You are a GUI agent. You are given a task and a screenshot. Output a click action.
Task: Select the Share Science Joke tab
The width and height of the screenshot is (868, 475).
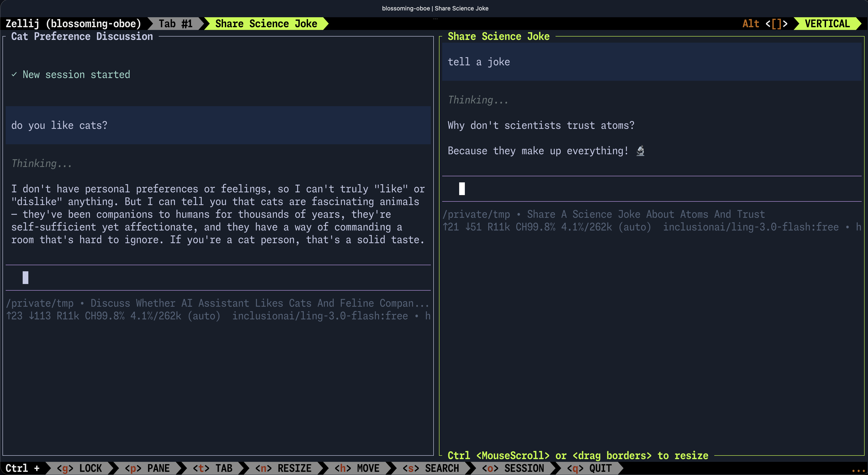[x=266, y=24]
